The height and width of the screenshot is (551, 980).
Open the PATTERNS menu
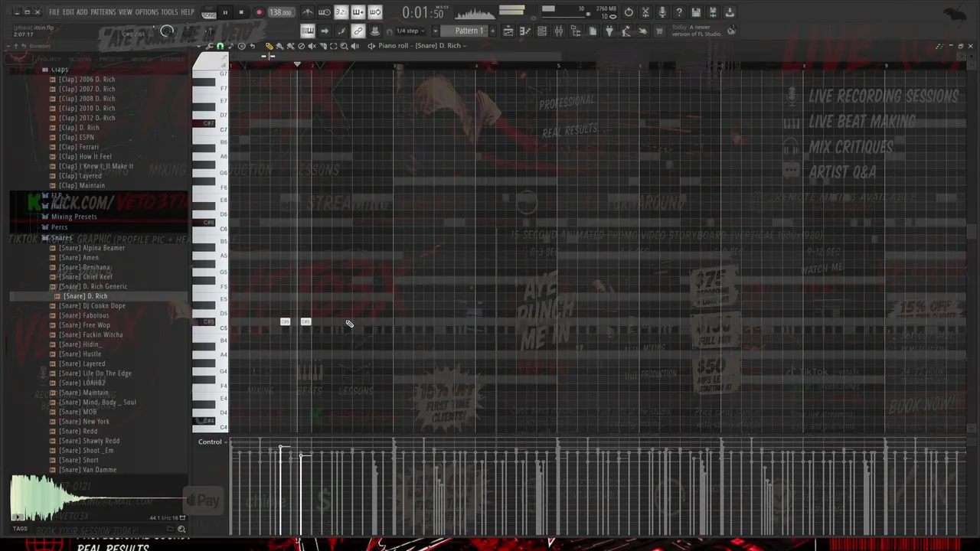[103, 12]
